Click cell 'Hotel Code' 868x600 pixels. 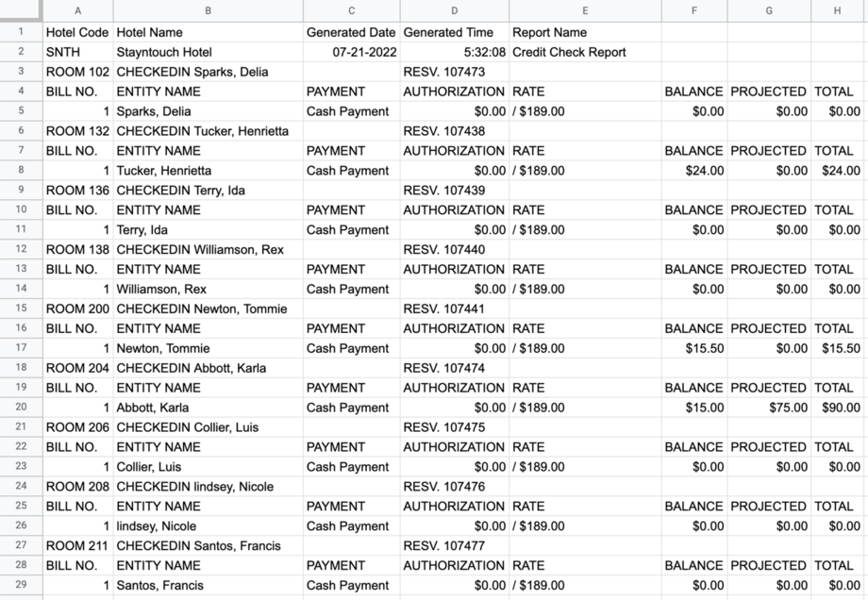click(x=78, y=32)
